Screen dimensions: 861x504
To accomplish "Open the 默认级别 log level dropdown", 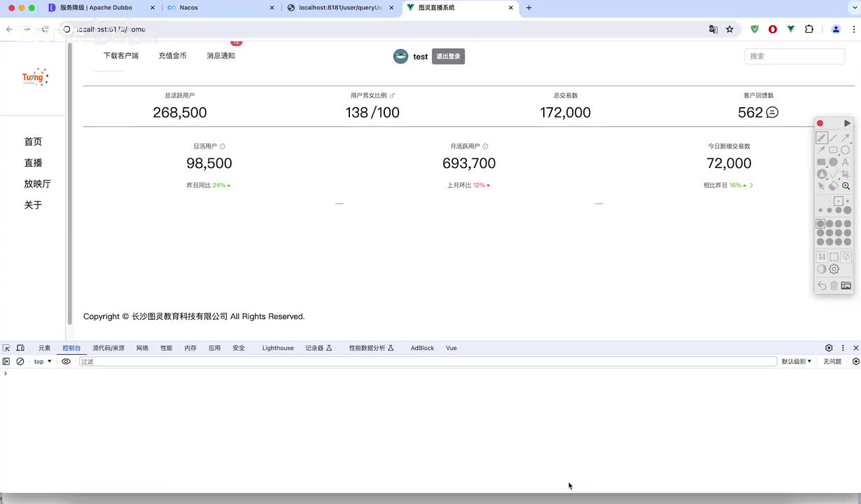I will pyautogui.click(x=797, y=361).
